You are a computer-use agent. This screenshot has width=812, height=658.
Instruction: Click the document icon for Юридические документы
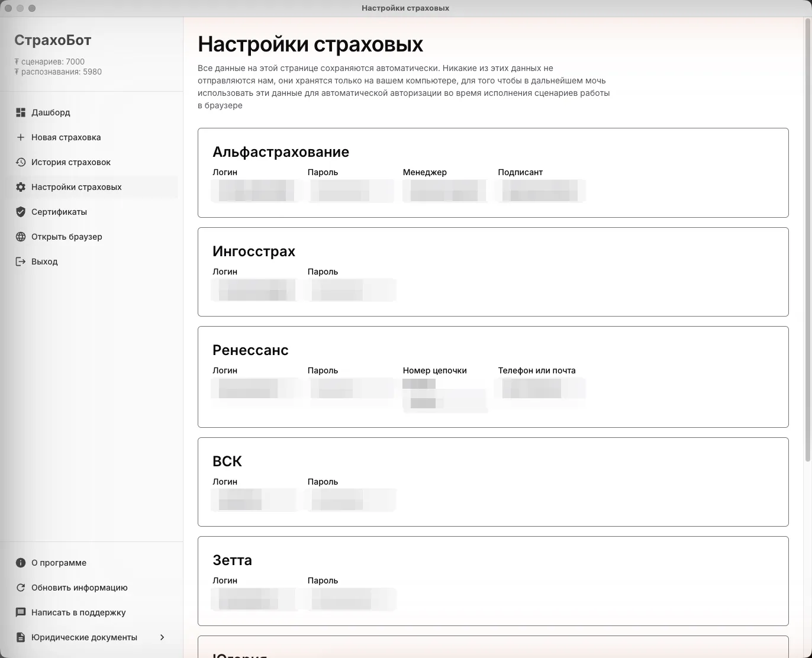coord(21,637)
